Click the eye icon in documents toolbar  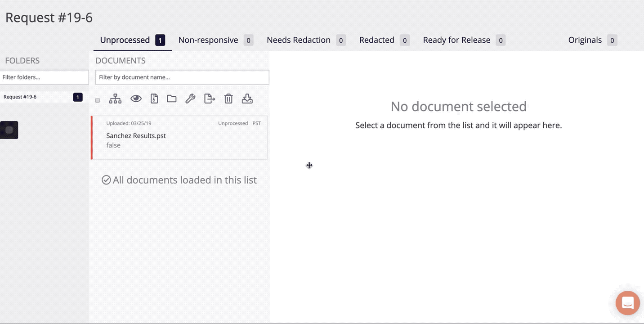coord(136,99)
